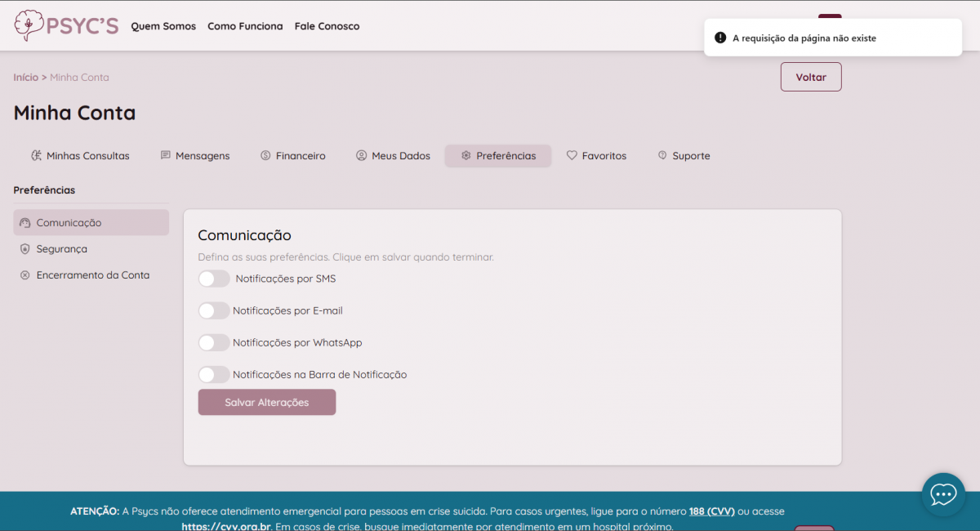The height and width of the screenshot is (531, 980).
Task: Open Quem Somos in top navigation
Action: pyautogui.click(x=163, y=26)
